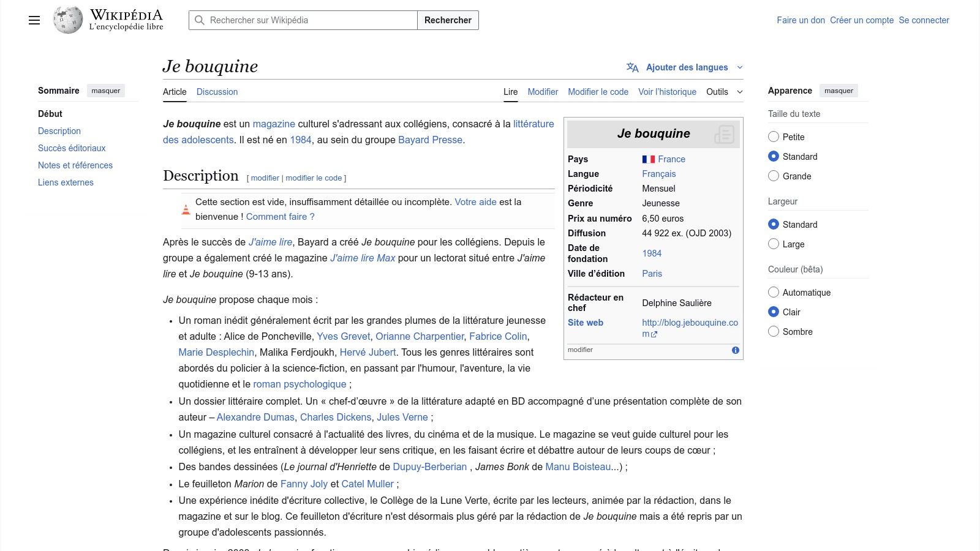Open the Comment faire ? link
Viewport: 980px width, 551px height.
pyautogui.click(x=280, y=217)
